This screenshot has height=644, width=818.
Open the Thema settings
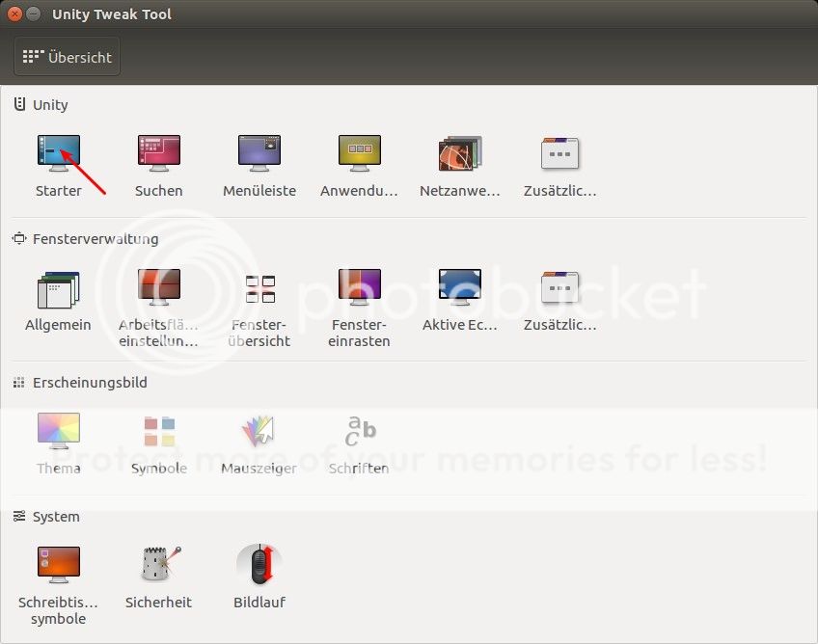pos(58,432)
